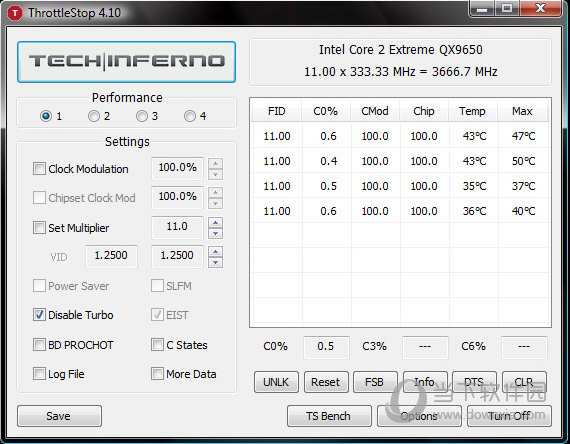Maximize the ThrottleStop window
This screenshot has height=444, width=570.
(506, 8)
